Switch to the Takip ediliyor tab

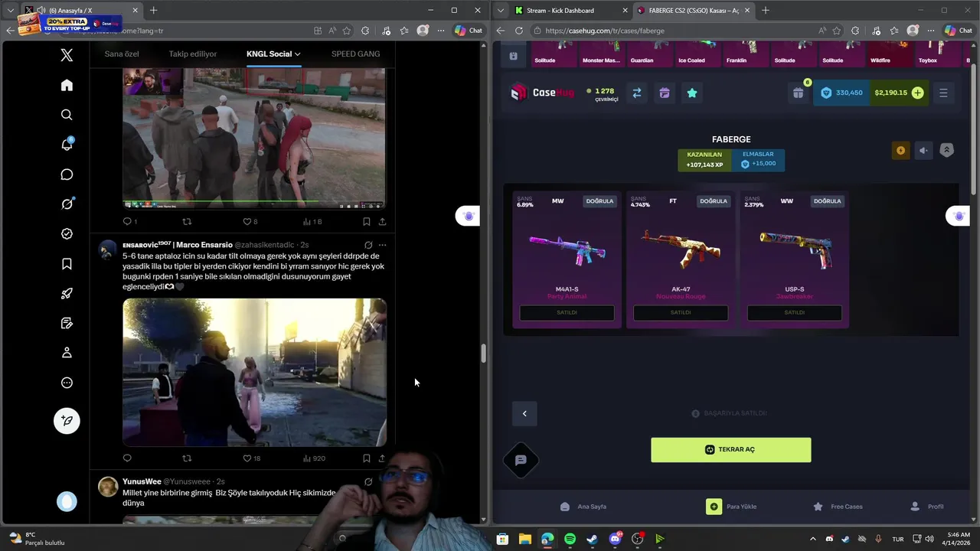[x=193, y=54]
